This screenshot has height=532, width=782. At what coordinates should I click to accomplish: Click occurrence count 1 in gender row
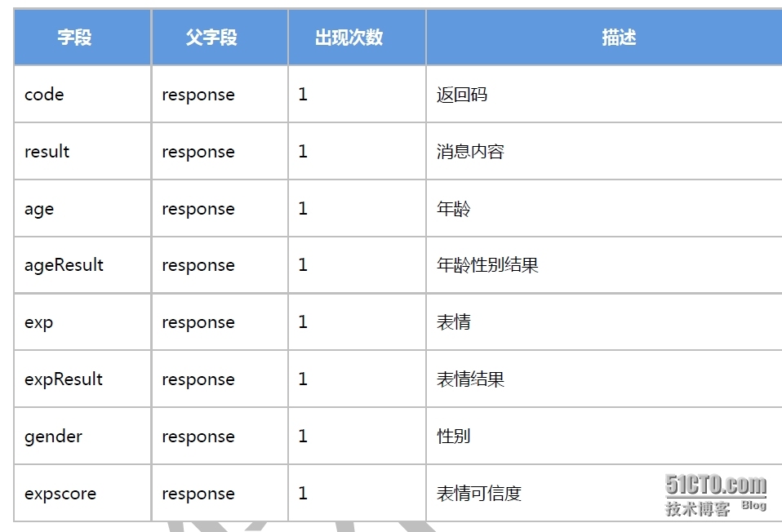coord(303,437)
